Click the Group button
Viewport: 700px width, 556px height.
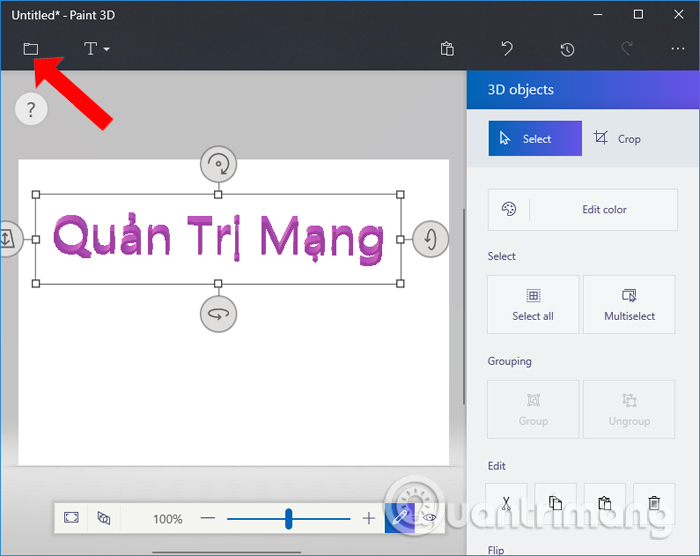point(533,409)
